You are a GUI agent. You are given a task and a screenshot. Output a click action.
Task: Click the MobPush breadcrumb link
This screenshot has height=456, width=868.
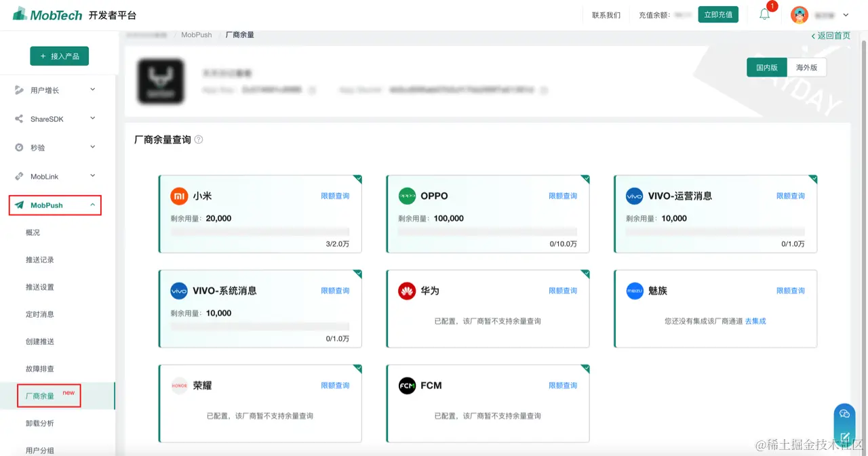pyautogui.click(x=197, y=35)
